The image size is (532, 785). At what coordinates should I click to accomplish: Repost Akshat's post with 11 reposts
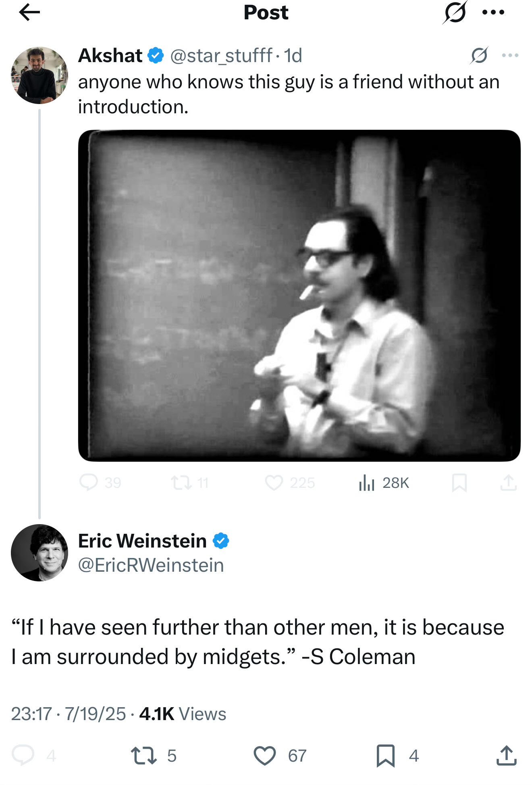click(181, 482)
